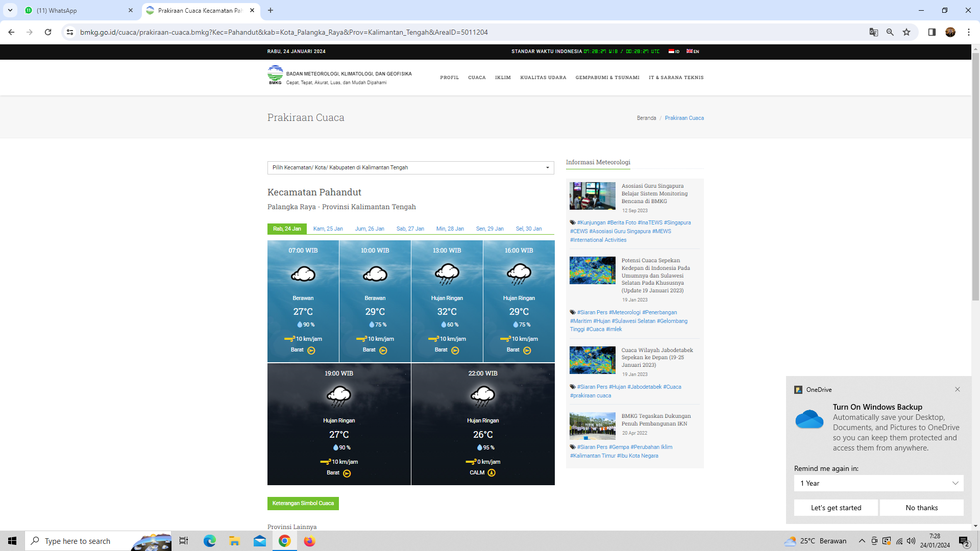980x551 pixels.
Task: Expand the Pilih Kecamatan/Kota dropdown
Action: pyautogui.click(x=410, y=168)
